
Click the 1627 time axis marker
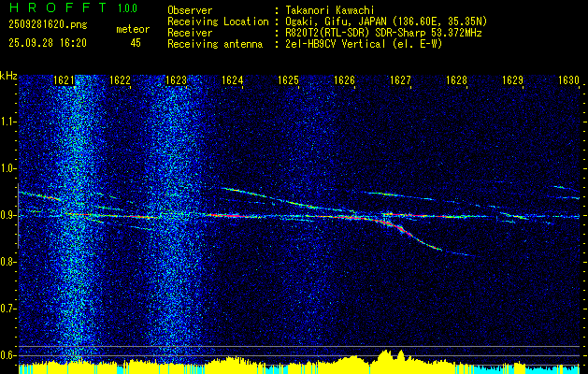pyautogui.click(x=400, y=80)
